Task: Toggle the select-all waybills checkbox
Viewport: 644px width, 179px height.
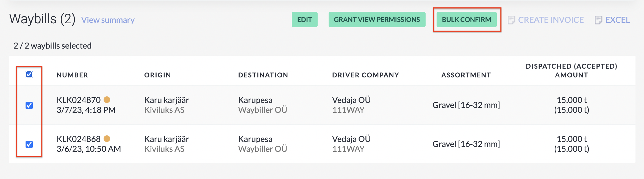Action: click(x=29, y=74)
